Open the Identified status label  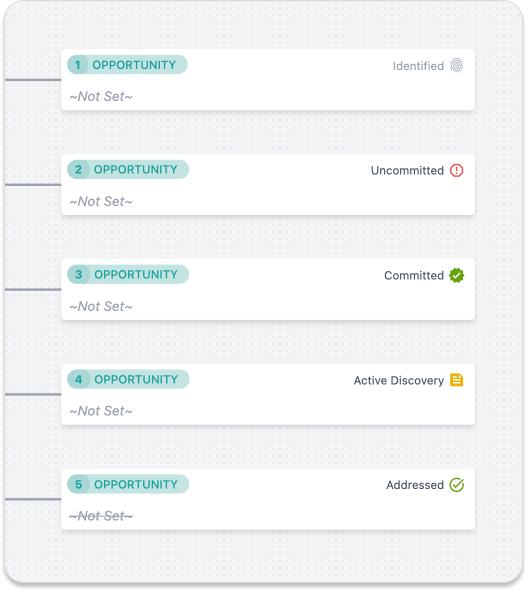pos(418,66)
